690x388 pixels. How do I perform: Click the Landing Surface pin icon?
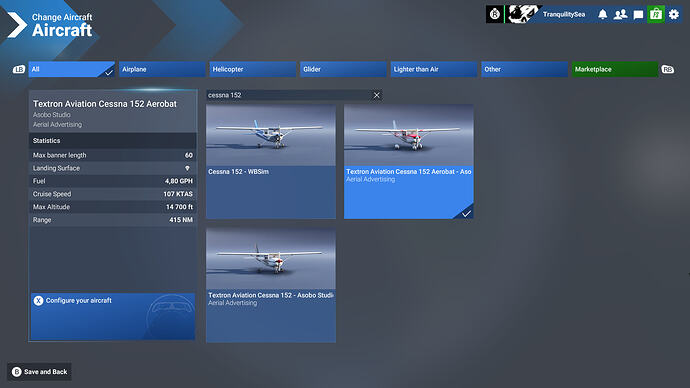coord(187,168)
